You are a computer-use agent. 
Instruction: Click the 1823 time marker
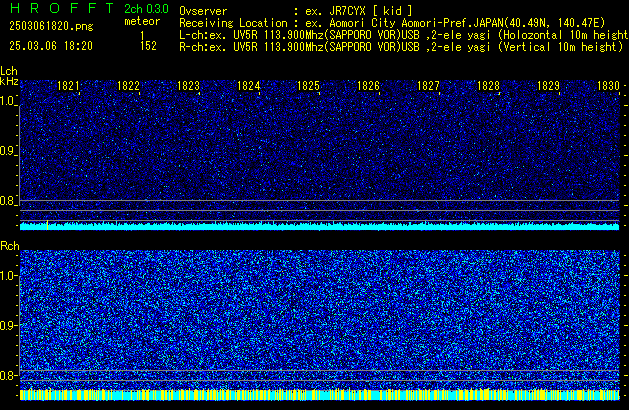(189, 86)
